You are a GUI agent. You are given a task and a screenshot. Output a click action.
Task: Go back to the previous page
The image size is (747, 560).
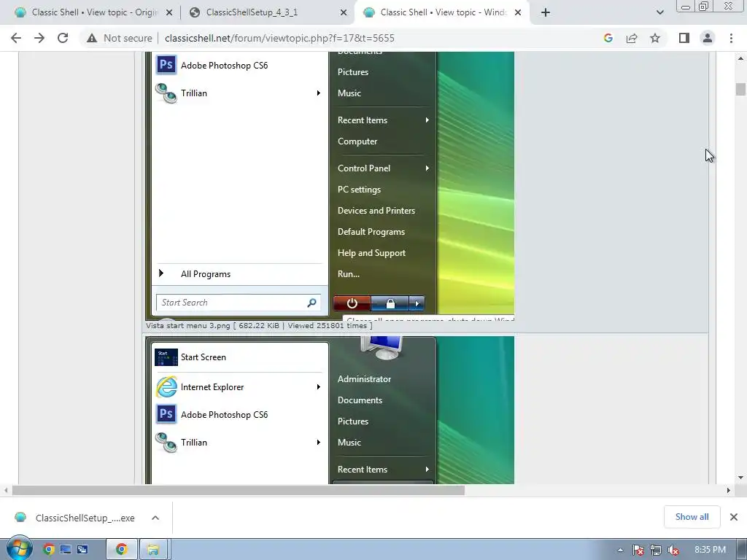(x=16, y=38)
